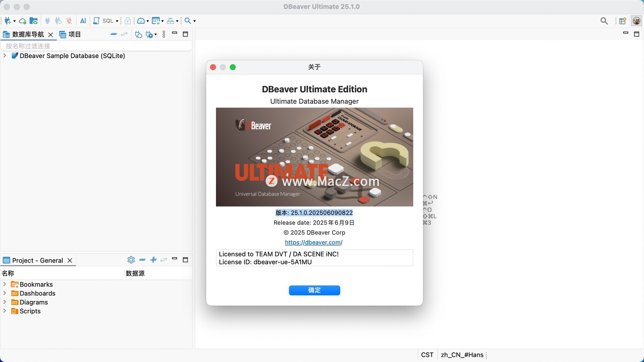This screenshot has width=644, height=362.
Task: Open the https://dbeaver.com/ link
Action: 314,242
